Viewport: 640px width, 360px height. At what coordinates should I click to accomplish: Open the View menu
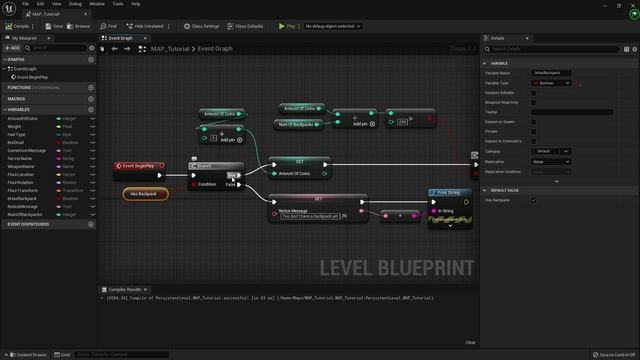[x=56, y=4]
